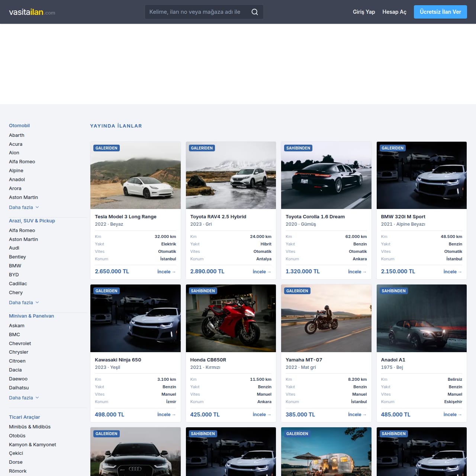This screenshot has width=476, height=476.
Task: Select Anadol brand in sidebar
Action: (x=17, y=180)
